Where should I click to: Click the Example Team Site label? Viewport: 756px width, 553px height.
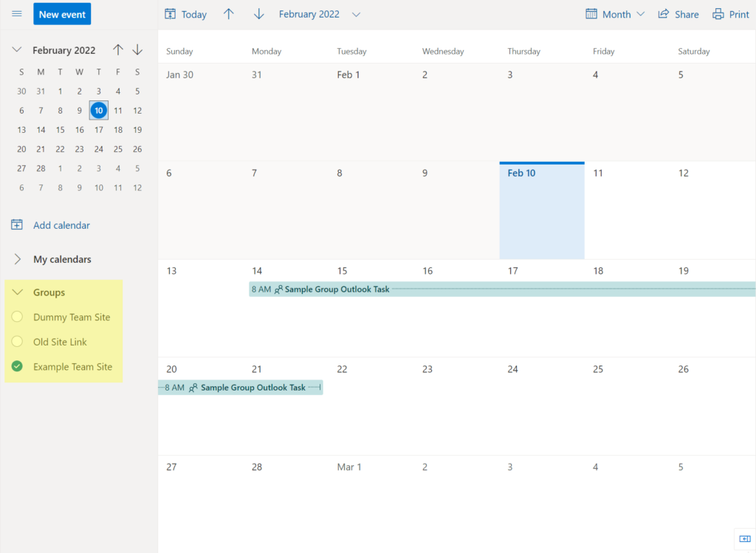(73, 366)
